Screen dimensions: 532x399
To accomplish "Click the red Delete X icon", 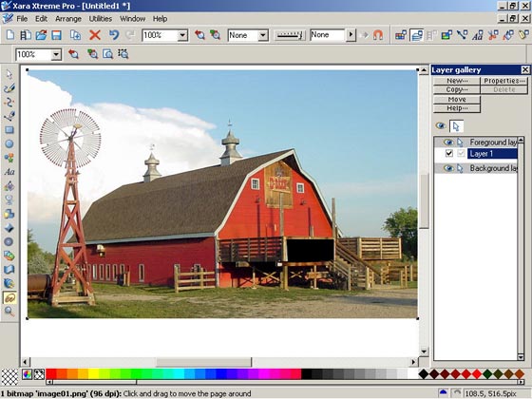I will click(x=95, y=35).
